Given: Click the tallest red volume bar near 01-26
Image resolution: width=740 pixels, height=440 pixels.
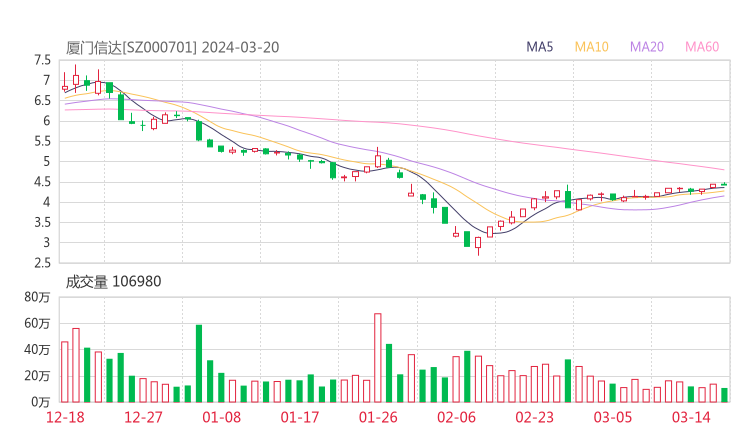Looking at the screenshot, I should (378, 358).
